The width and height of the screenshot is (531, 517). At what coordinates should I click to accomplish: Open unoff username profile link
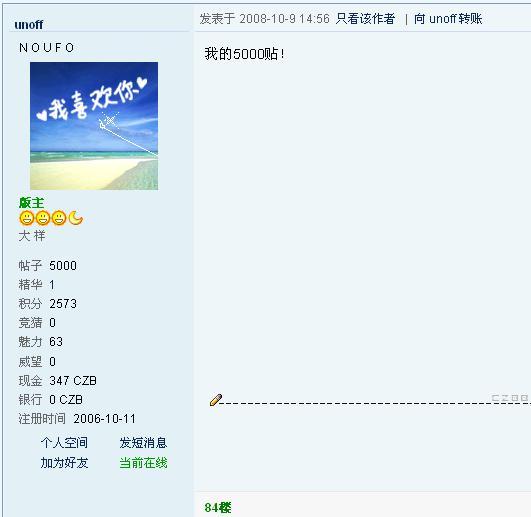[28, 24]
